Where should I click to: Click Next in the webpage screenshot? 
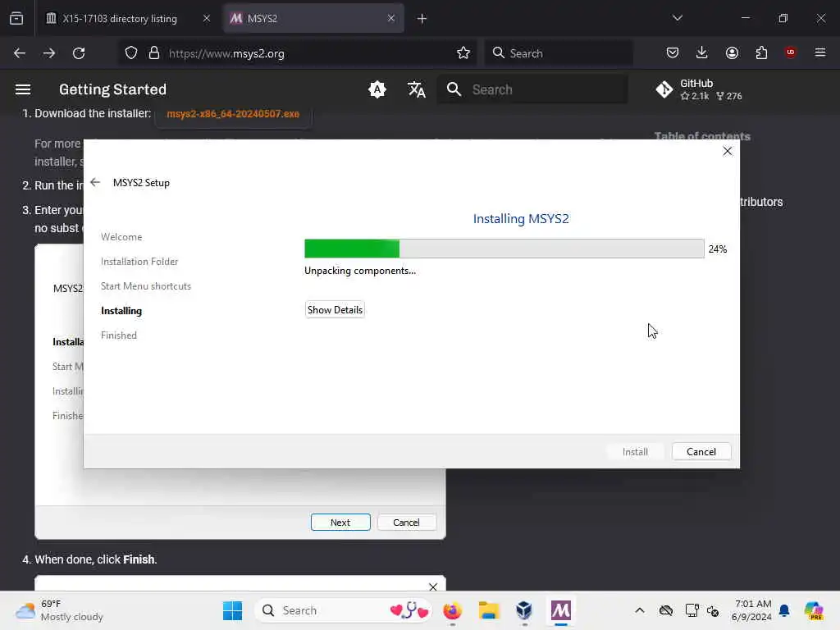coord(340,523)
